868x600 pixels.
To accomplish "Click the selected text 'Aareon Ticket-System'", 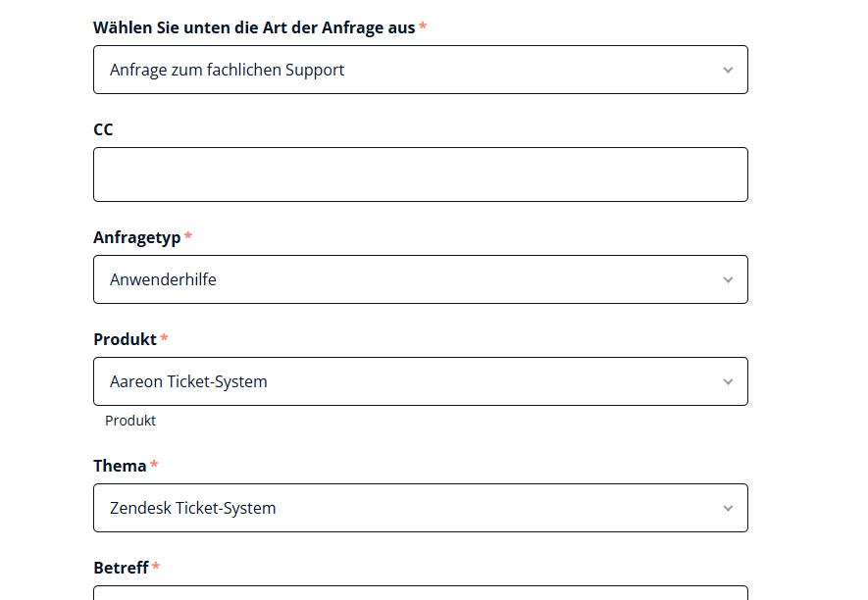I will tap(188, 381).
